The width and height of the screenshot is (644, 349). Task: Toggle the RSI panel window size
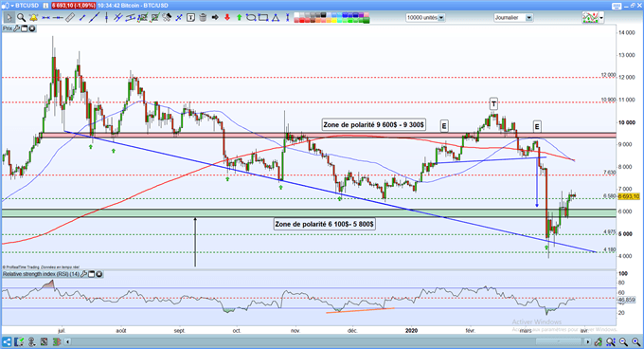point(92,274)
